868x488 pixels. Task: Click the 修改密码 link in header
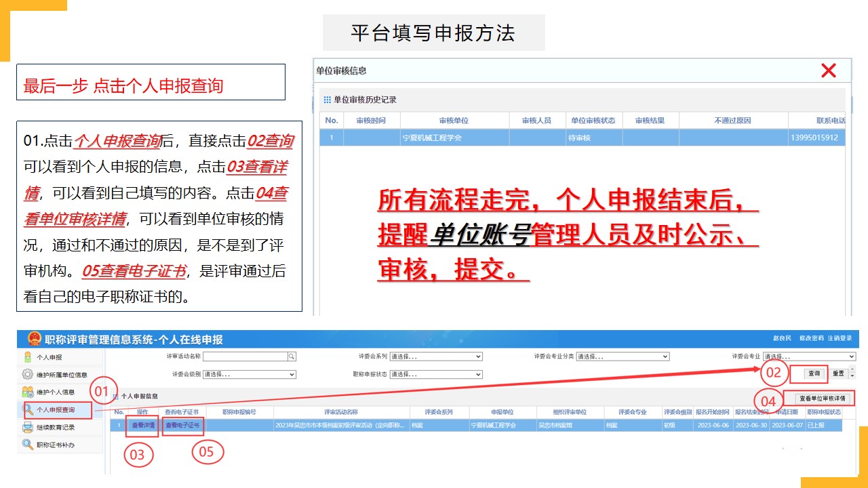(x=810, y=338)
